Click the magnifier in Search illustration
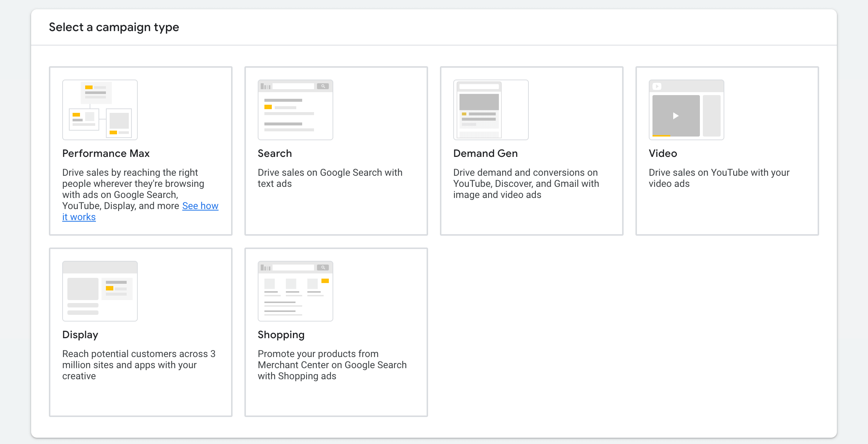The image size is (868, 444). [323, 86]
